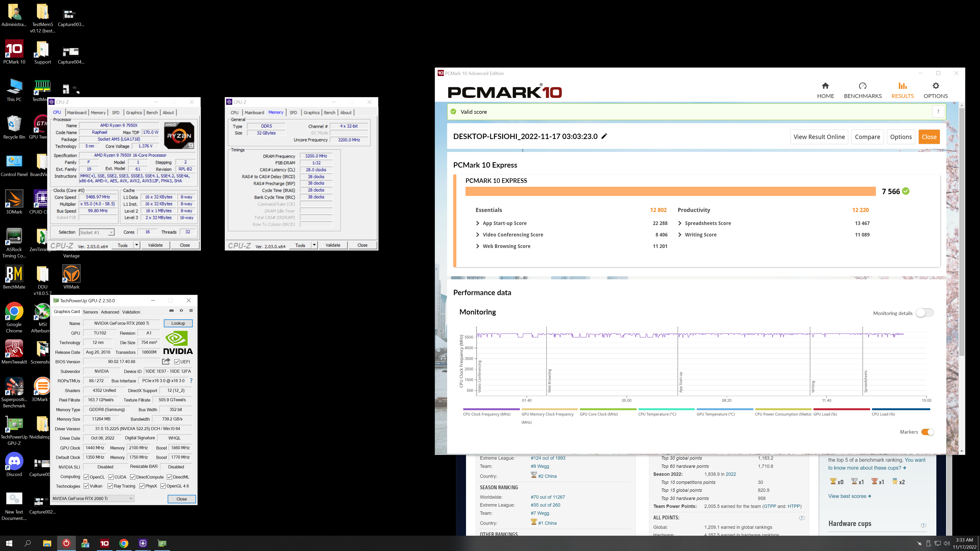Image resolution: width=980 pixels, height=551 pixels.
Task: Click Validate in the CPU-Z Memory window
Action: point(333,245)
